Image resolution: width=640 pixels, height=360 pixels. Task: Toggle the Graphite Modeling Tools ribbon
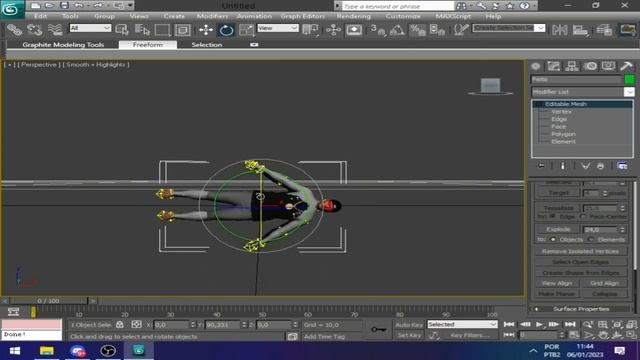pos(627,30)
